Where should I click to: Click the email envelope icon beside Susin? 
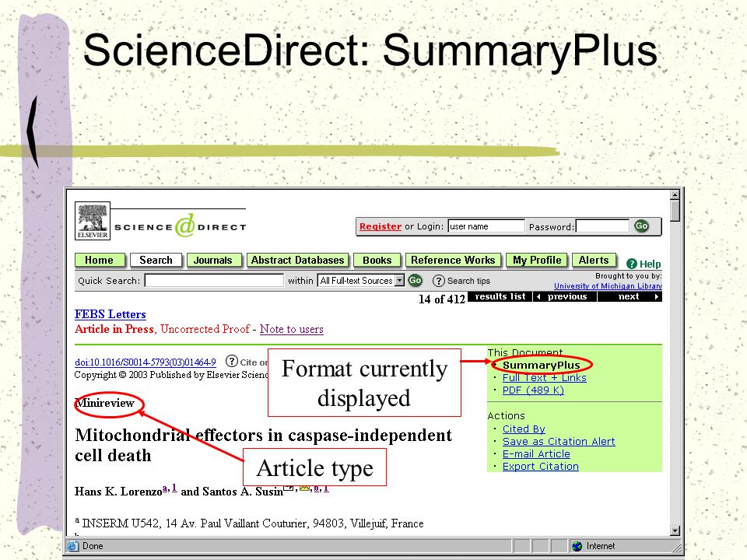[x=305, y=487]
